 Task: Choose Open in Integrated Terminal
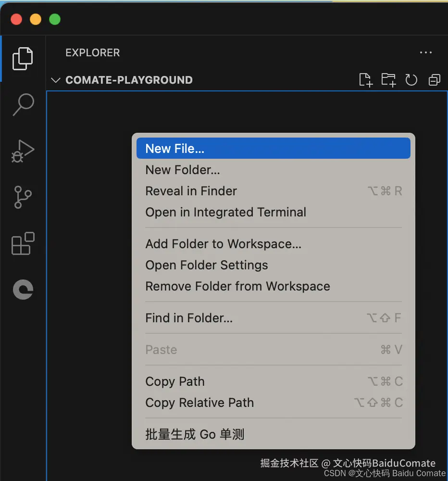click(x=273, y=212)
